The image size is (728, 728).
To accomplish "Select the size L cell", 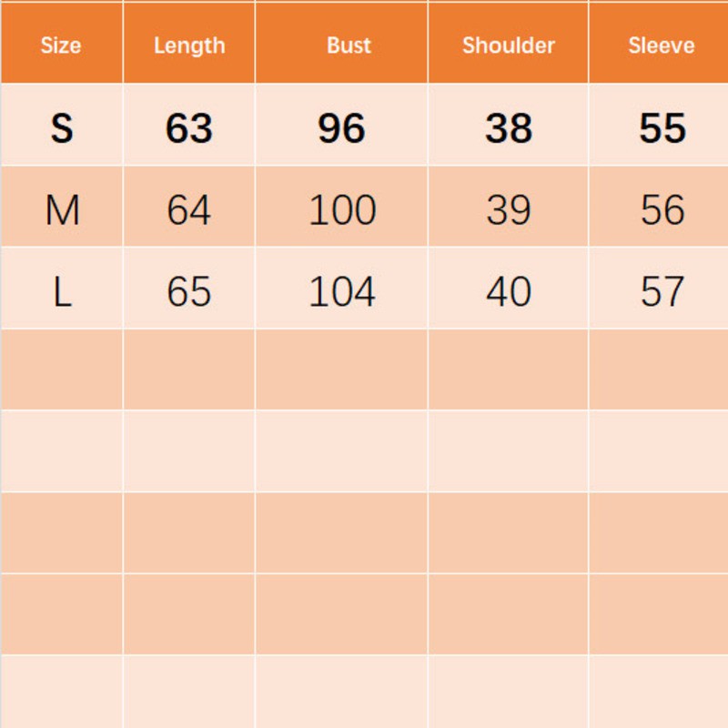I will pos(62,292).
